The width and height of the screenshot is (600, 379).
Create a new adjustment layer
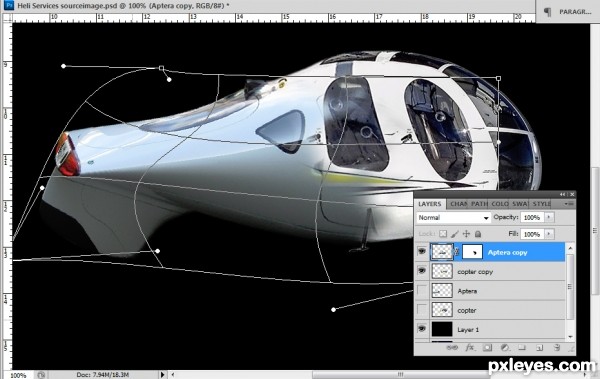505,348
